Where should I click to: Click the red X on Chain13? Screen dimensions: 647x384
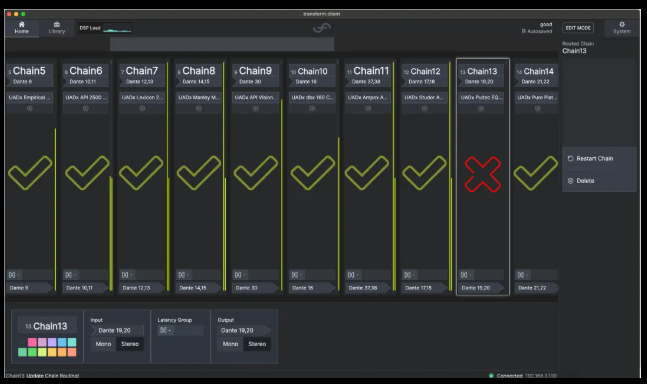(483, 174)
